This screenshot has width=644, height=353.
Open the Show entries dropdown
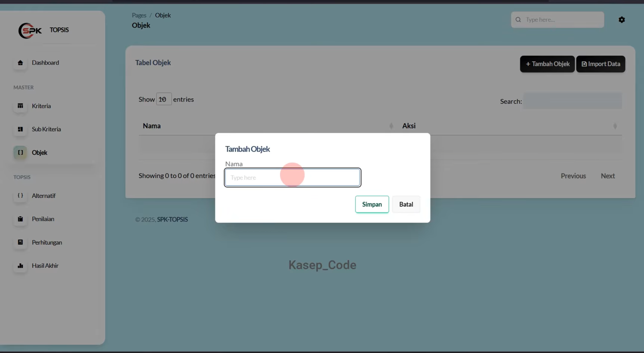[164, 99]
